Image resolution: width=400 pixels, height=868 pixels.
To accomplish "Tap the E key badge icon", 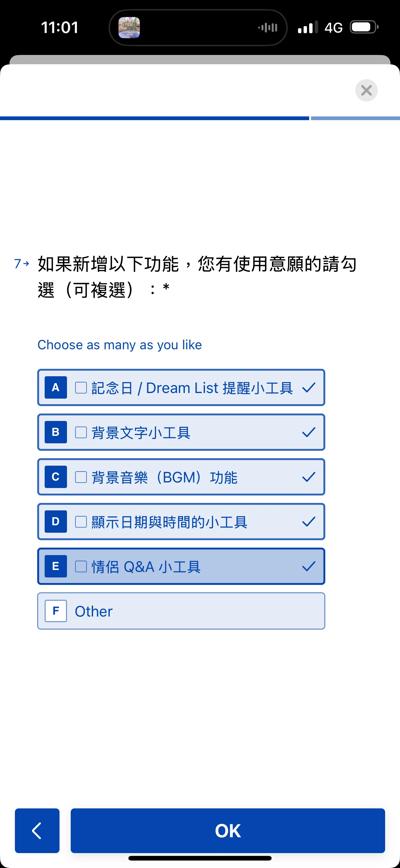I will pos(56,566).
